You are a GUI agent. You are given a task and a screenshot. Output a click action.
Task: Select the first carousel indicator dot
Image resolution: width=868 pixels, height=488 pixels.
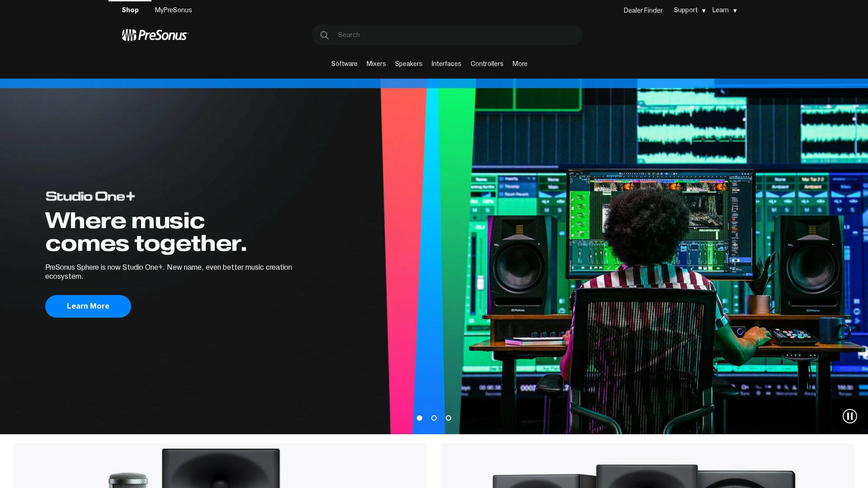pos(420,418)
